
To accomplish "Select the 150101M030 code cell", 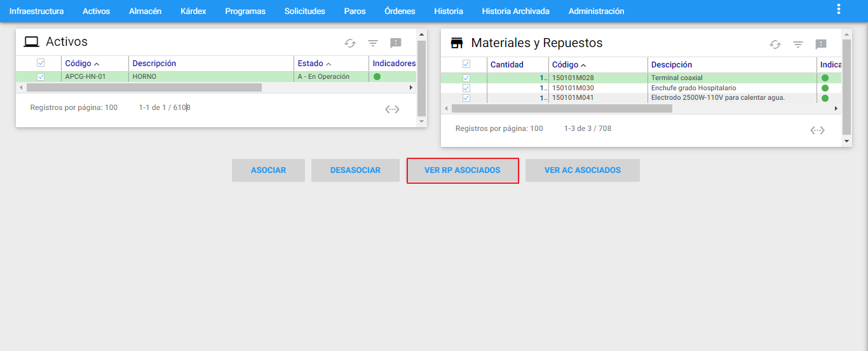I will pyautogui.click(x=598, y=88).
